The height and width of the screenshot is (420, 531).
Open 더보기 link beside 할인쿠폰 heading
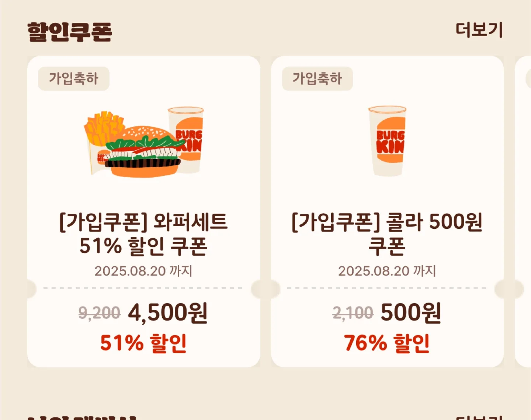(x=479, y=30)
